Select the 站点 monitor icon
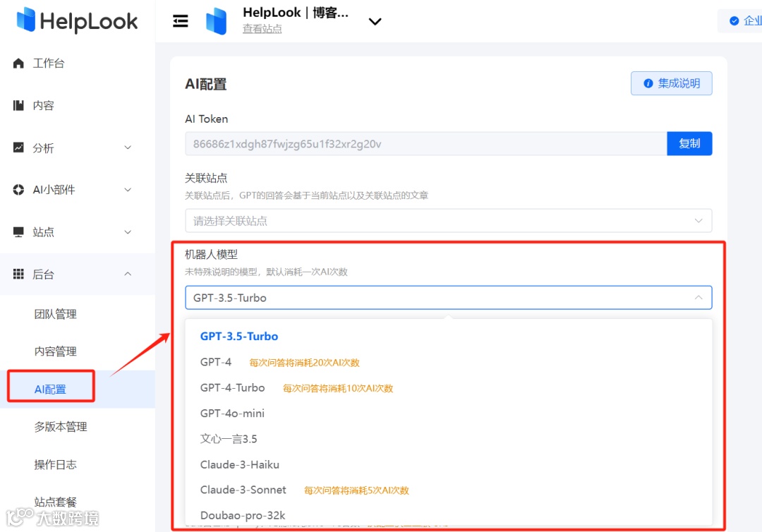Screen dimensions: 762x532 (x=17, y=231)
